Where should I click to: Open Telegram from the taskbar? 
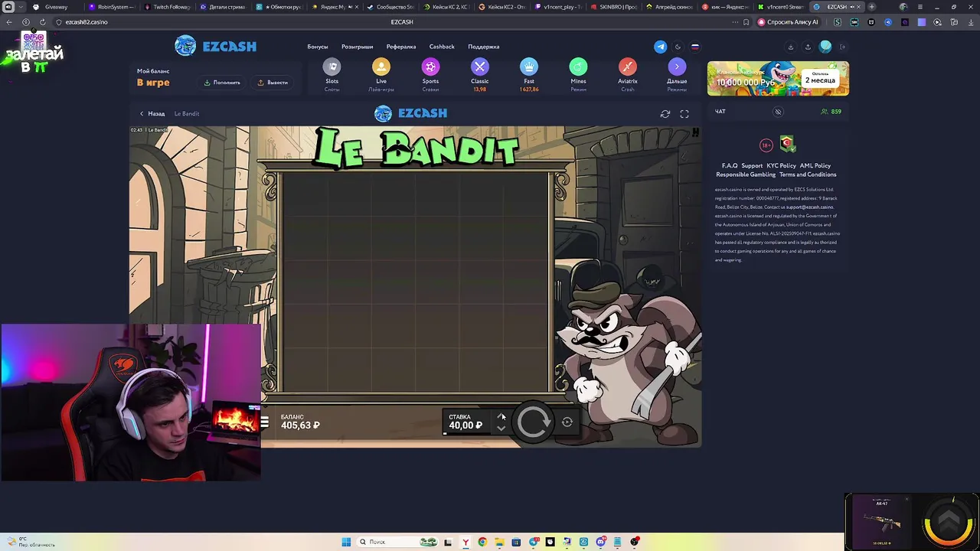pyautogui.click(x=534, y=542)
